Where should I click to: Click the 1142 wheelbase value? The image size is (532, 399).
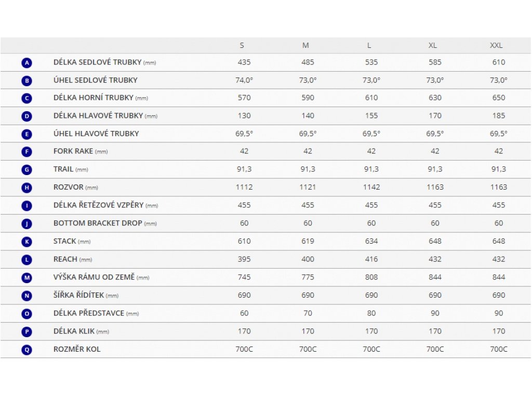(x=371, y=187)
